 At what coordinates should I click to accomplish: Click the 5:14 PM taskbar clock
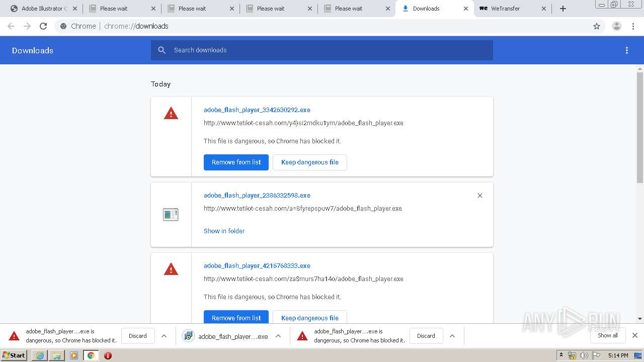[618, 355]
